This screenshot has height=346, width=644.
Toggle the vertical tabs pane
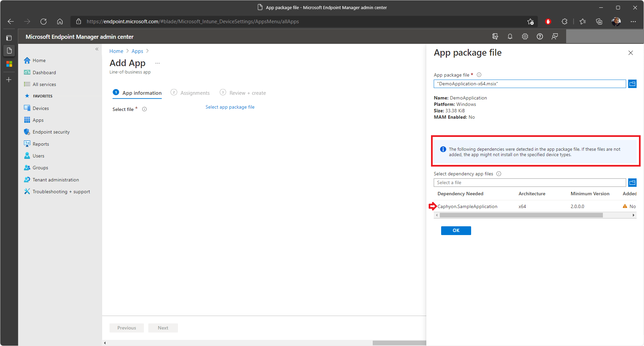[9, 38]
